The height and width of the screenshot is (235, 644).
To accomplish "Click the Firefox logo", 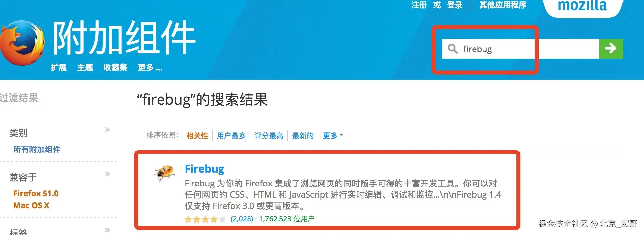I will [22, 43].
